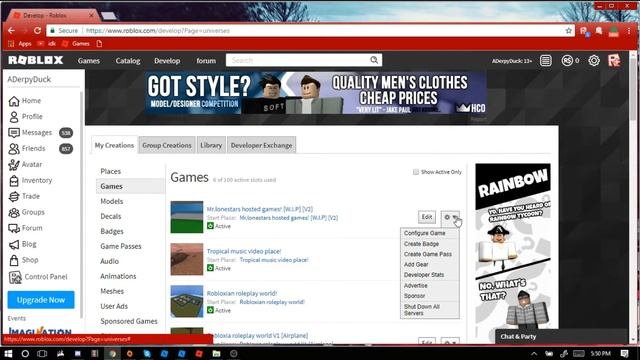
Task: Switch to Group Creations tab
Action: [x=167, y=145]
